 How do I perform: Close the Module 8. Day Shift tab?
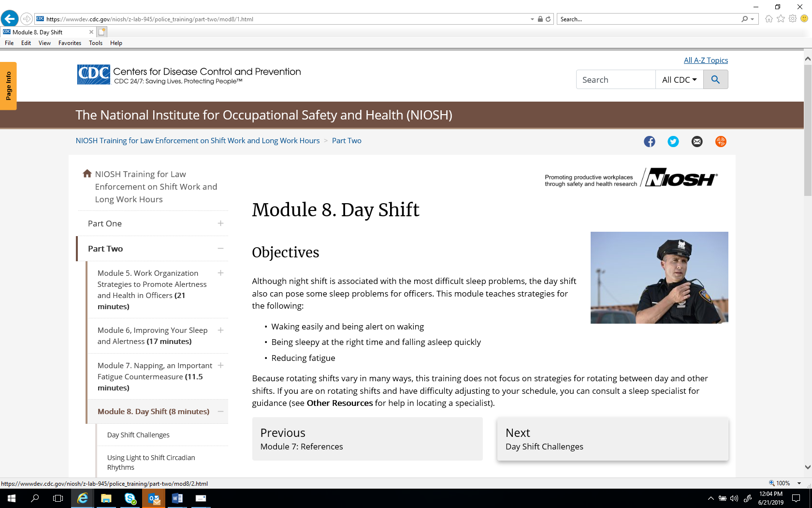point(91,32)
